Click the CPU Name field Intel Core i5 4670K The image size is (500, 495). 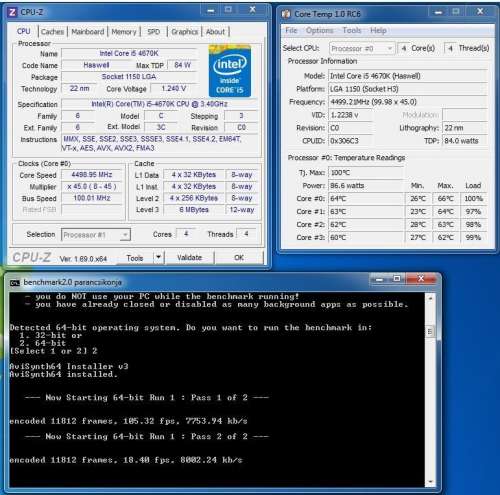129,53
